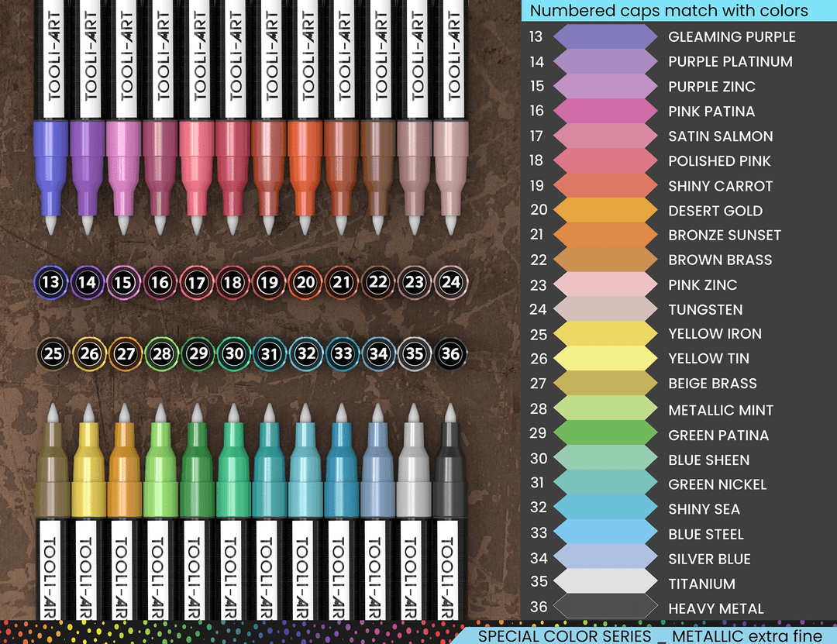Click the METALLIC MINT color name
This screenshot has width=837, height=644.
coord(721,410)
